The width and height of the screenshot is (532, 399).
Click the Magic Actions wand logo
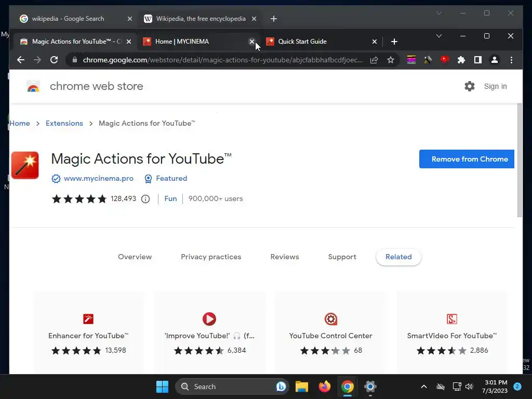coord(25,165)
